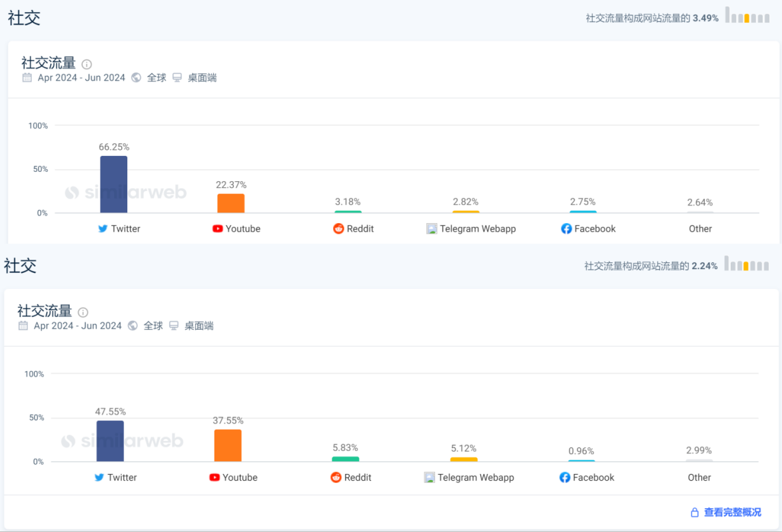Click the blue Twitter bar showing 47.55%

(x=110, y=441)
